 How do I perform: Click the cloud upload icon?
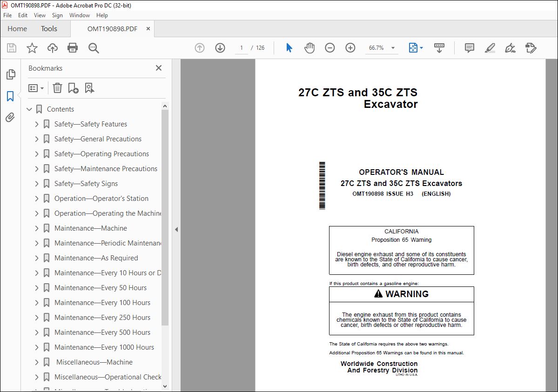pyautogui.click(x=52, y=48)
